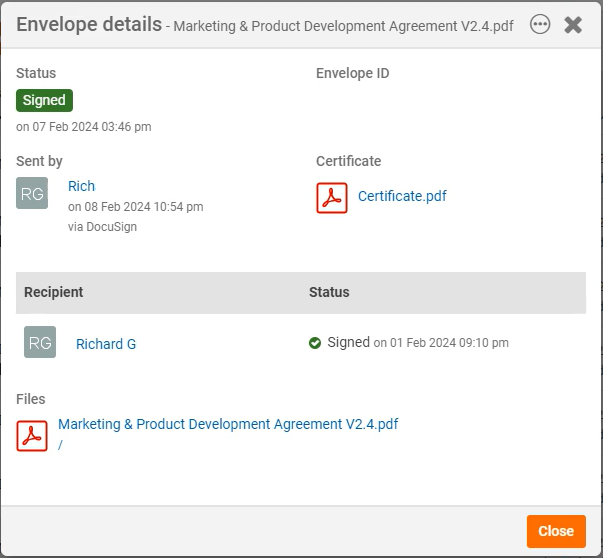Click the green Signed status badge
The height and width of the screenshot is (558, 603).
coord(44,100)
